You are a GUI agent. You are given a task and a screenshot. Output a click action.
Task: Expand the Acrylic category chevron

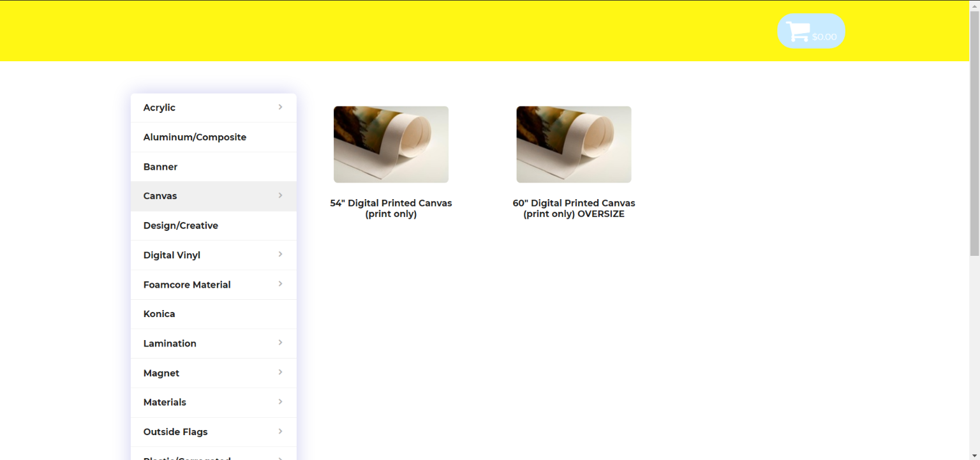280,107
